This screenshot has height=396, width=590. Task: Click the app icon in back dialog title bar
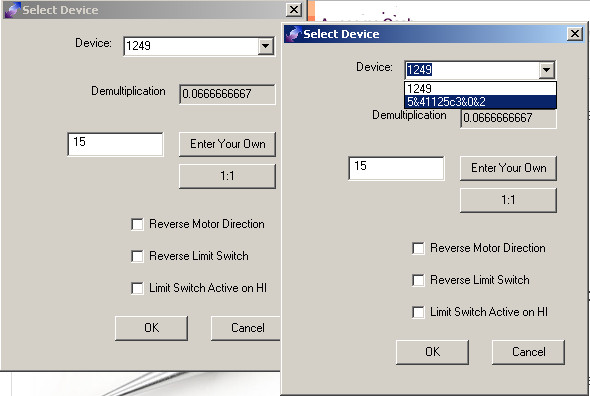[12, 10]
